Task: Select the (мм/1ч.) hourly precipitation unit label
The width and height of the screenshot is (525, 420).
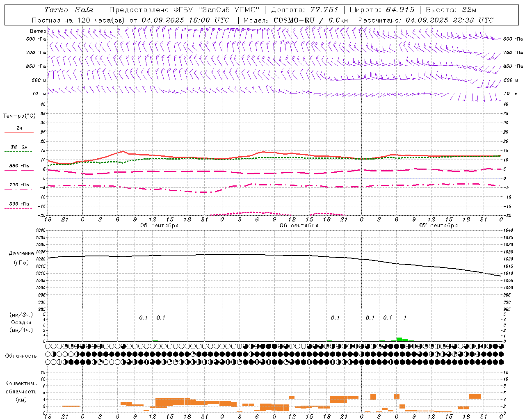Action: (21, 330)
